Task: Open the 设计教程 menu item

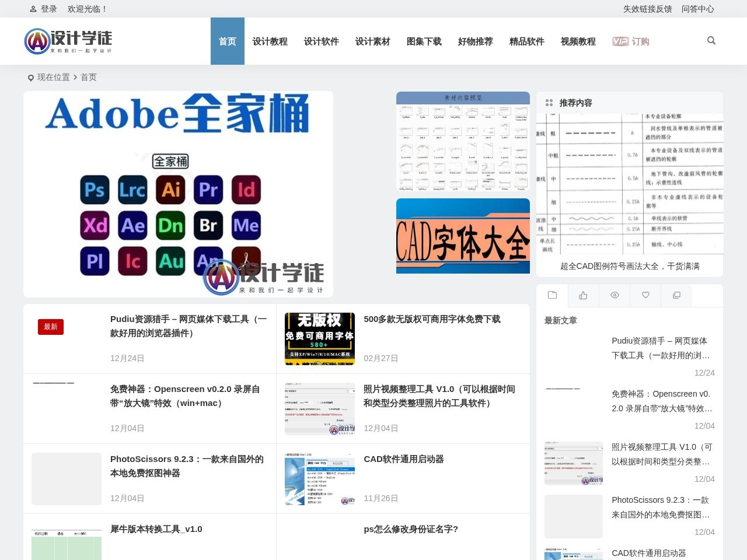Action: pyautogui.click(x=270, y=41)
